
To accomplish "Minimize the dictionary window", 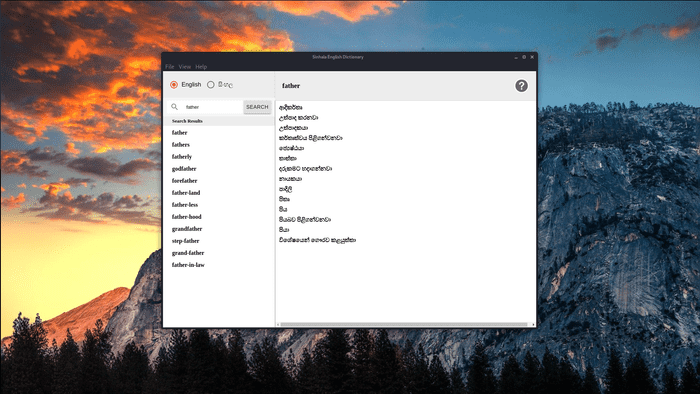I will 516,57.
